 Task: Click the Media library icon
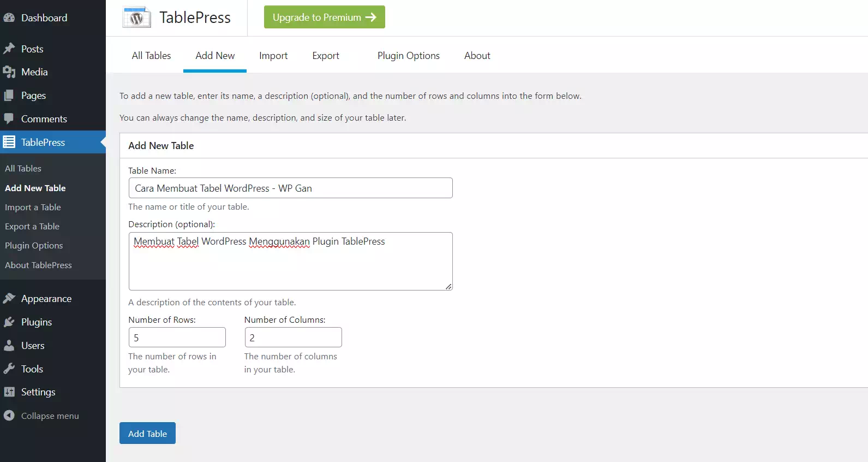click(9, 72)
